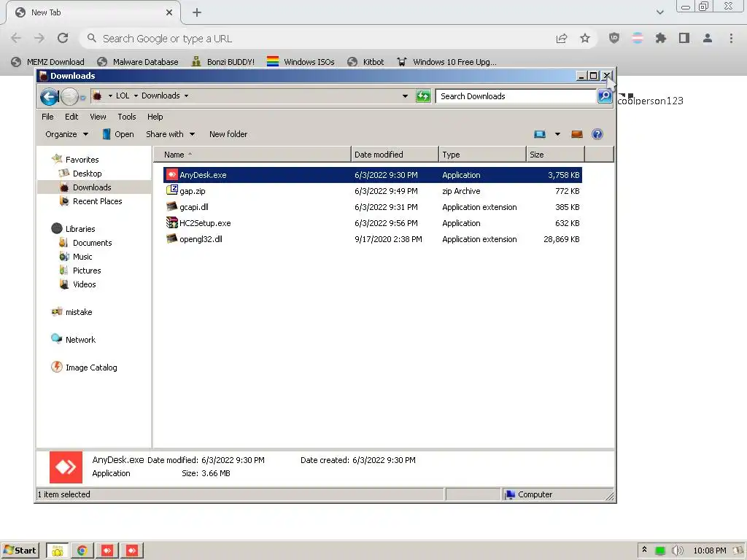Open Kitbot bookmark
Viewport: 747px width, 560px height.
[365, 62]
